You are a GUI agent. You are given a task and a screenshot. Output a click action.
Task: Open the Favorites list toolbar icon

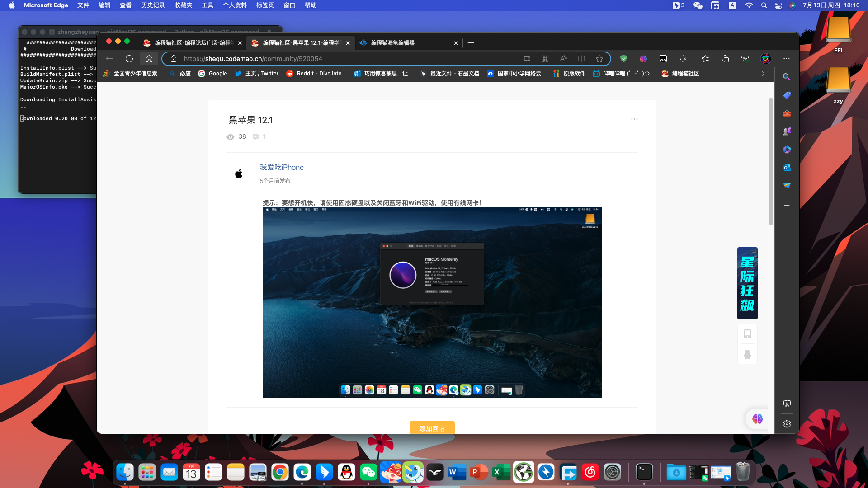click(705, 59)
